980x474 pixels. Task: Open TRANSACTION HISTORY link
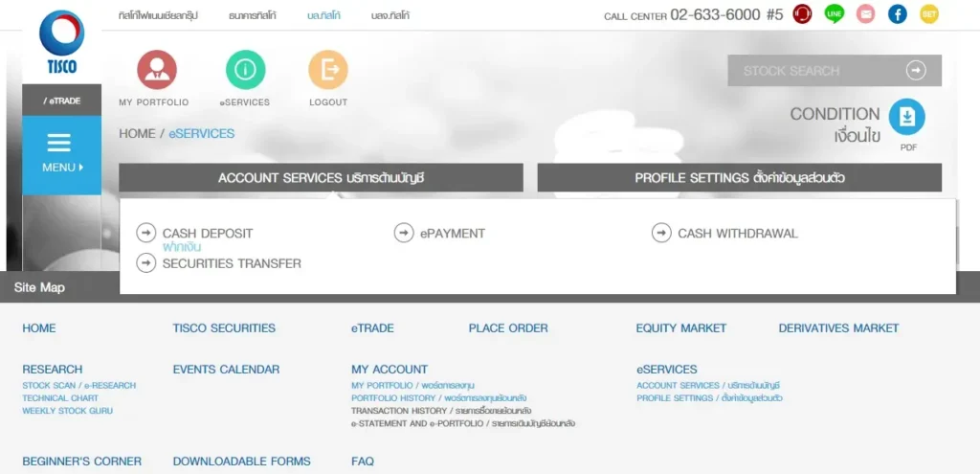[x=441, y=411]
